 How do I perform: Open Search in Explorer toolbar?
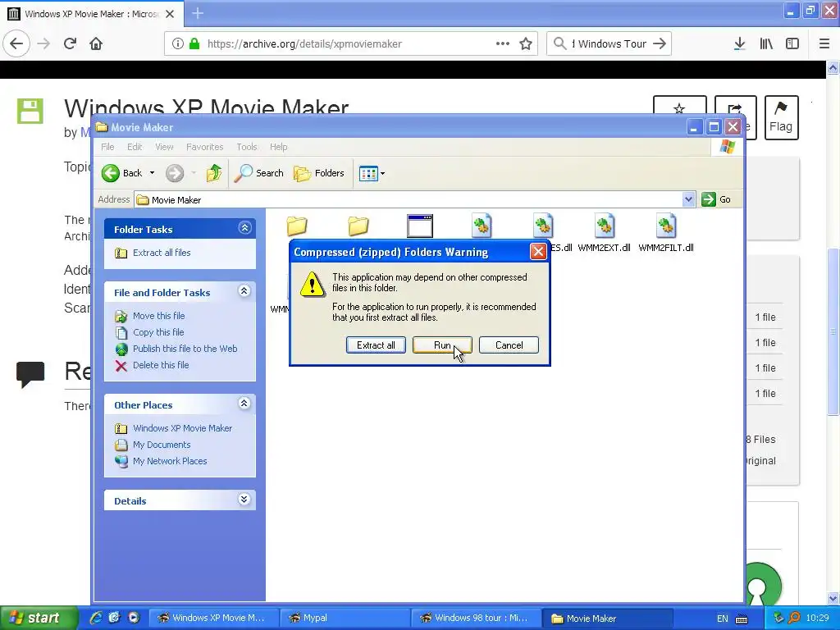[x=259, y=173]
